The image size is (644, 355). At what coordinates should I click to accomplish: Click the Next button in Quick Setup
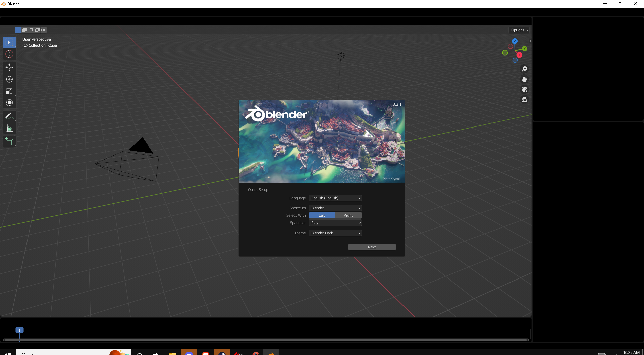point(372,247)
